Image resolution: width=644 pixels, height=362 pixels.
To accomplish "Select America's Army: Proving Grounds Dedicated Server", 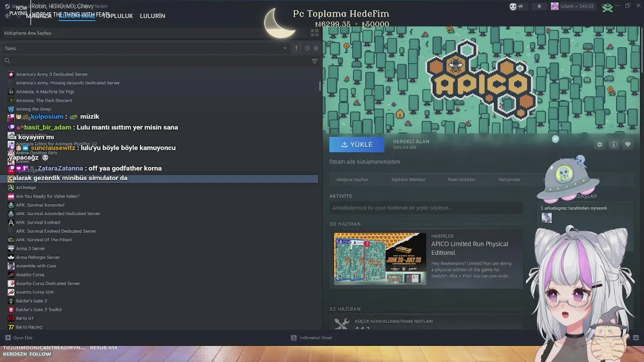I will (68, 83).
